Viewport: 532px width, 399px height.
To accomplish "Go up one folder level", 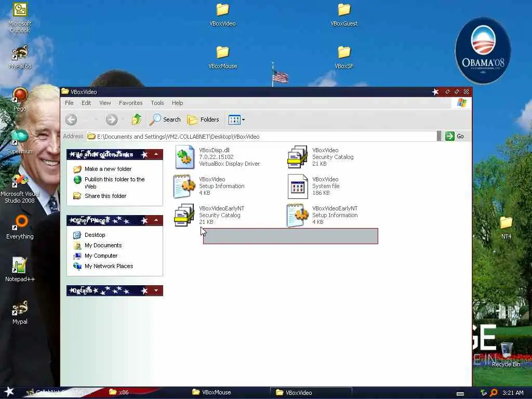I will (137, 119).
